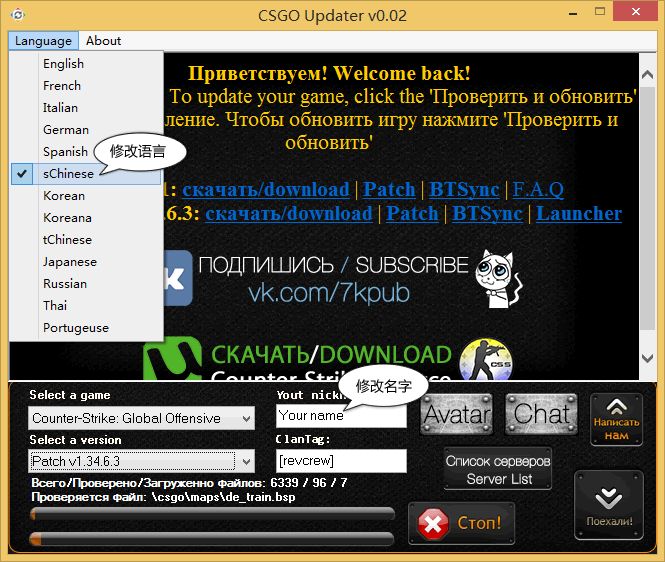The image size is (665, 562).
Task: Open the F.A.Q link
Action: point(538,190)
